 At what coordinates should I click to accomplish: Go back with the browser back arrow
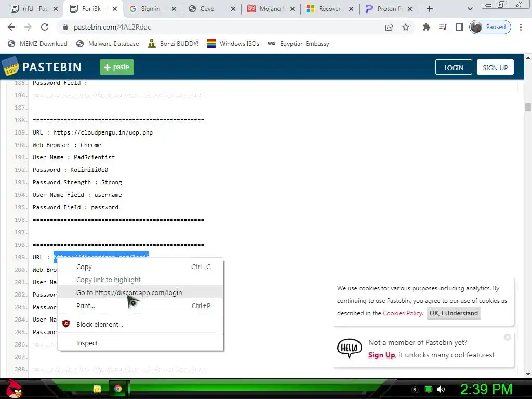click(x=11, y=27)
